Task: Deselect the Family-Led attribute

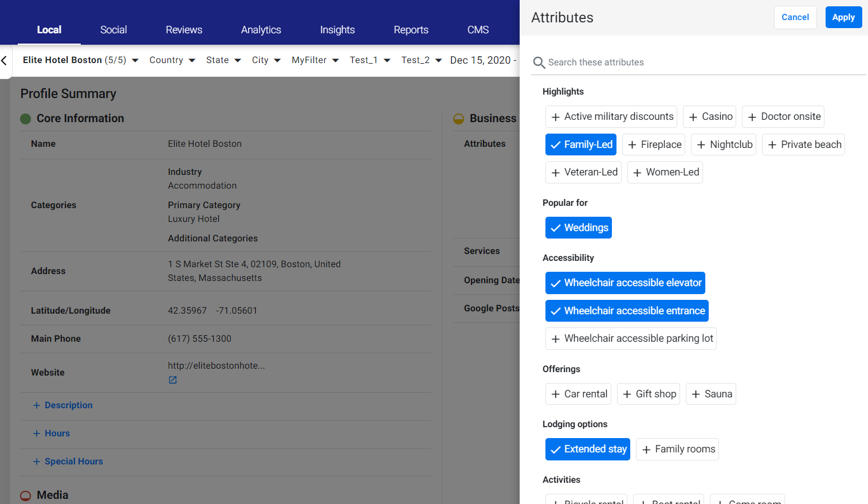Action: tap(580, 144)
